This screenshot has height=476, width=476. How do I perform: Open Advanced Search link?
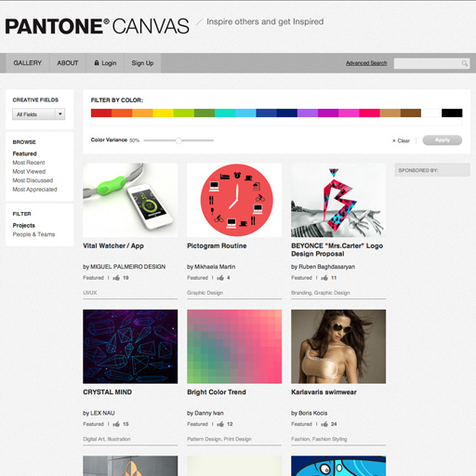pos(366,63)
